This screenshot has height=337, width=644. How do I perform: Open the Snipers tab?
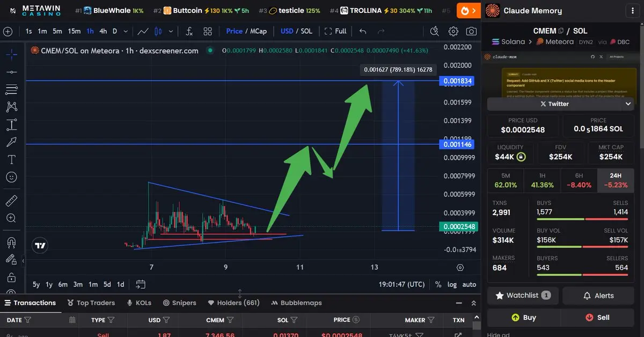(180, 303)
